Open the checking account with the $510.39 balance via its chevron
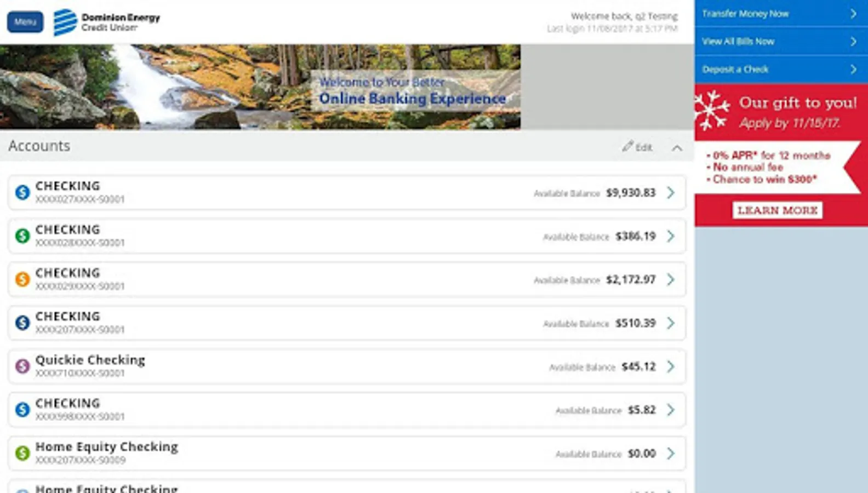 [671, 323]
